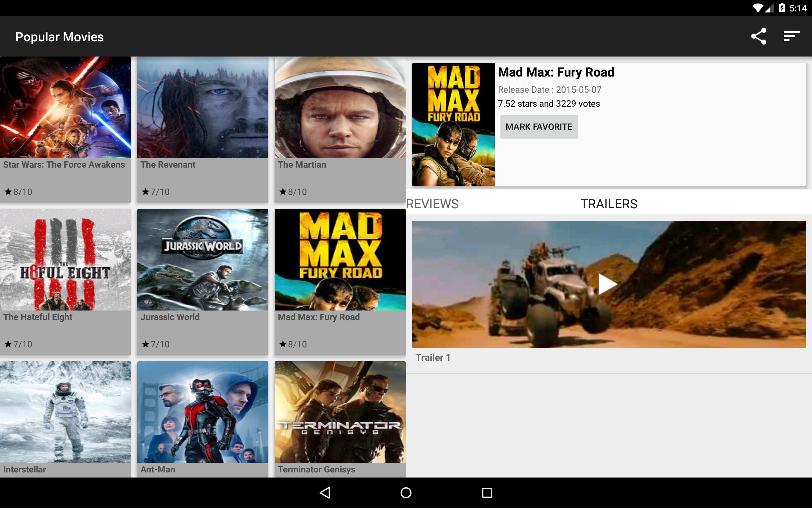Open the Ant-Man movie poster

pyautogui.click(x=203, y=412)
